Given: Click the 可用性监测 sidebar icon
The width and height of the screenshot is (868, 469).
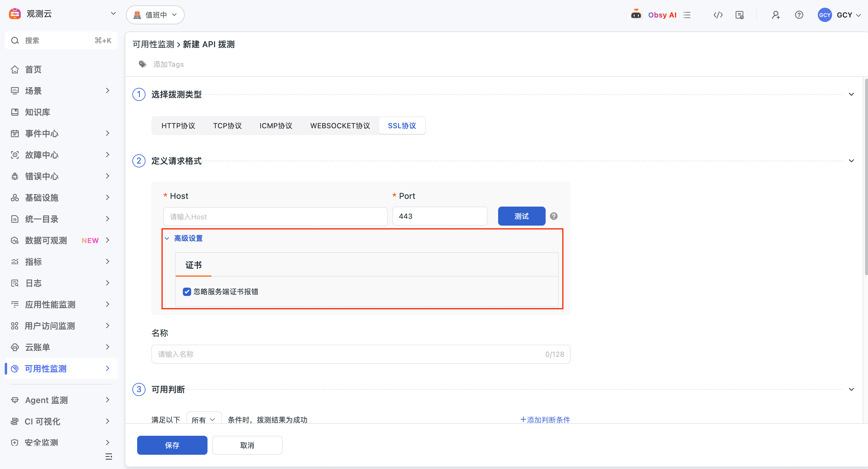Looking at the screenshot, I should coord(15,369).
